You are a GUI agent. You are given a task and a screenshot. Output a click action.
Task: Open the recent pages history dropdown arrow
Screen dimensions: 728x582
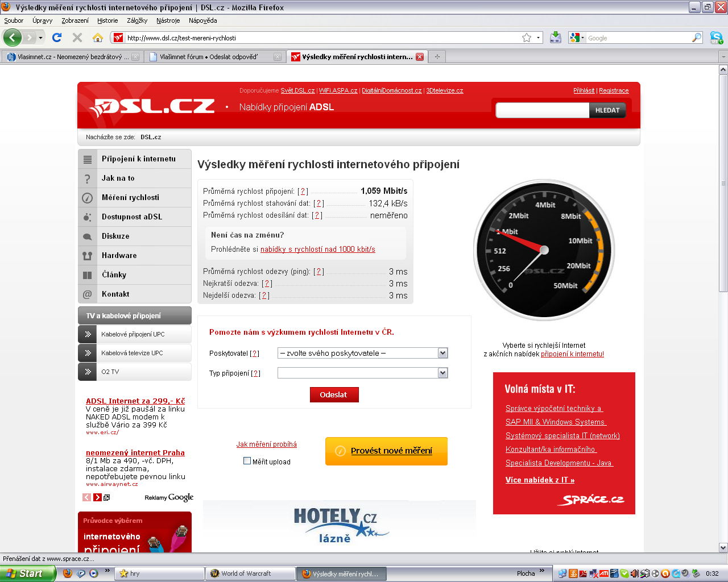pyautogui.click(x=40, y=38)
